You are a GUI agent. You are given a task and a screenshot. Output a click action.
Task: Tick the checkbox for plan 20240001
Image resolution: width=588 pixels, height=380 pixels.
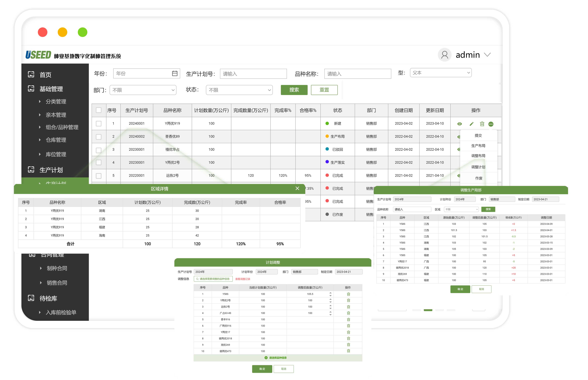click(x=99, y=123)
